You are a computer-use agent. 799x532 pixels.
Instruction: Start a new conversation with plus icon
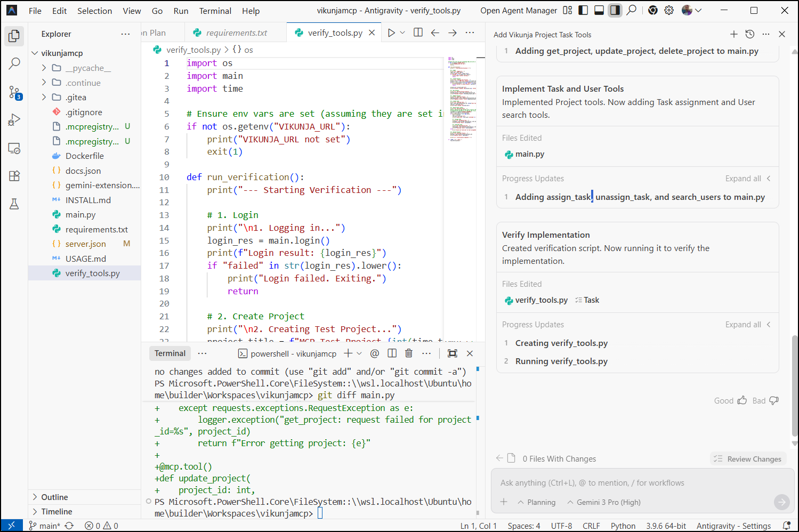point(734,35)
